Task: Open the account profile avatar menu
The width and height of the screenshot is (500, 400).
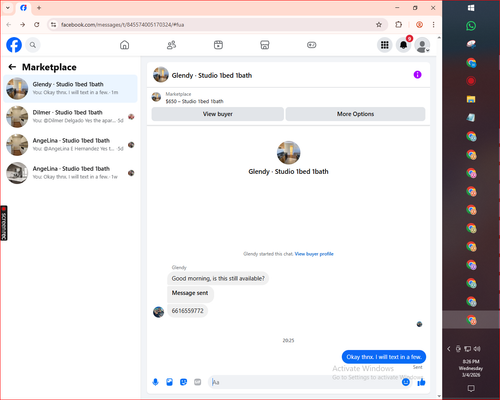Action: [422, 45]
